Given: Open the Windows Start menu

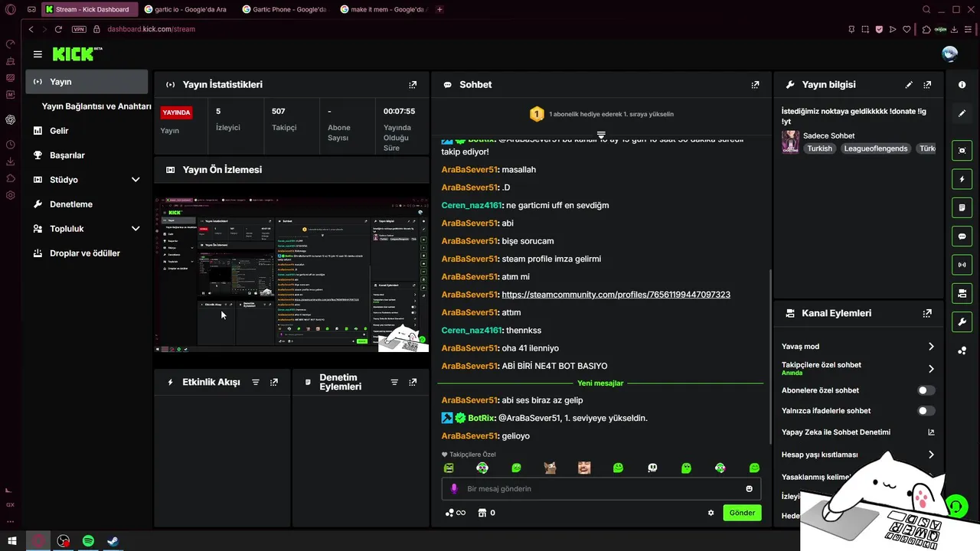Looking at the screenshot, I should pos(11,541).
